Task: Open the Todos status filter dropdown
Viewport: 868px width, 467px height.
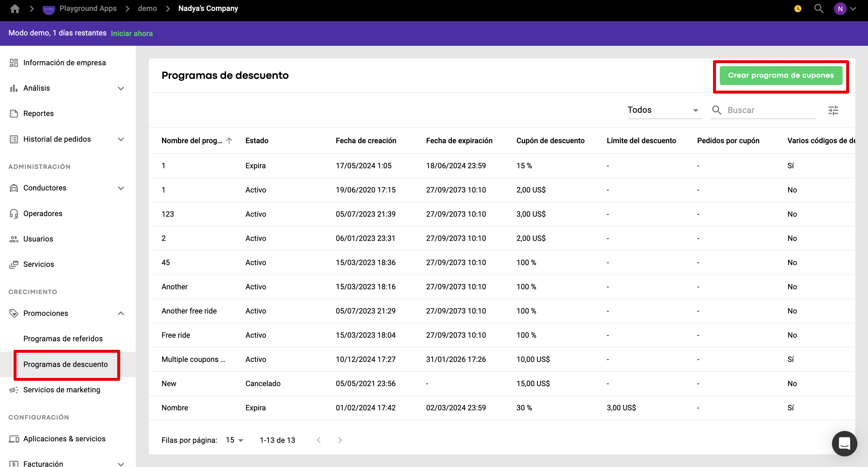Action: click(x=663, y=110)
